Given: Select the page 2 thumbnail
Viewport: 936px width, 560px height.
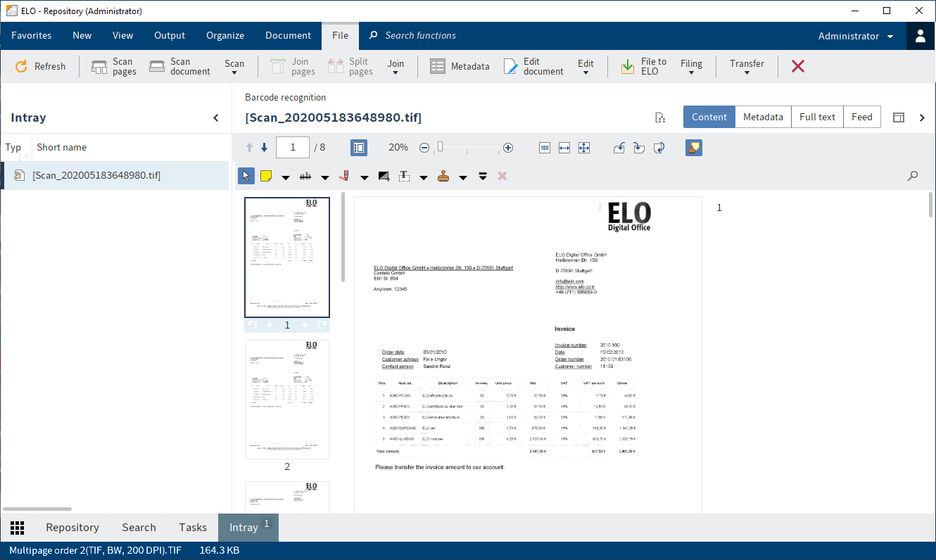Looking at the screenshot, I should click(x=287, y=400).
